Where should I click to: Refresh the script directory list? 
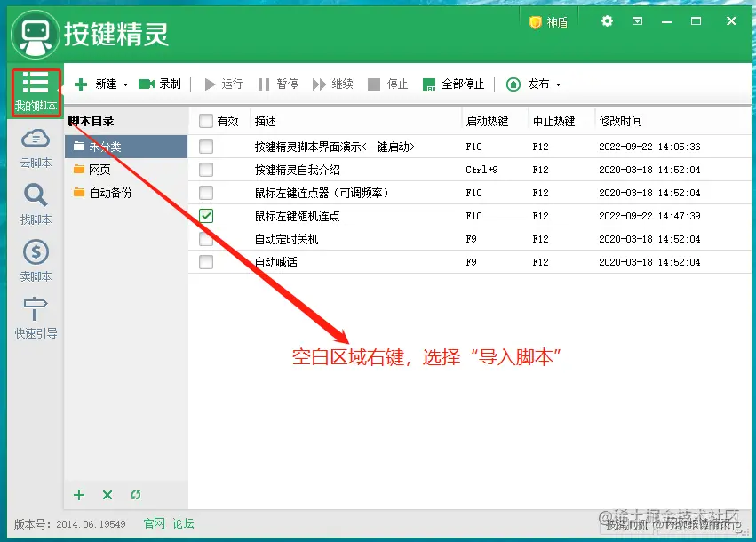[136, 495]
